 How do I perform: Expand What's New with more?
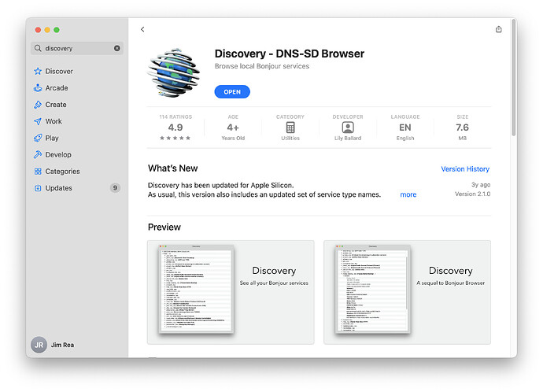408,194
